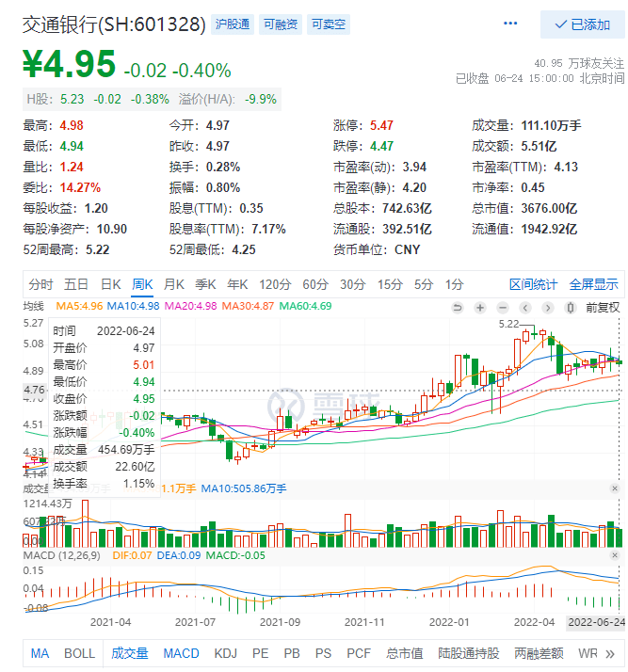
Task: Click the 5.22 peak price marker on chart
Action: 508,324
